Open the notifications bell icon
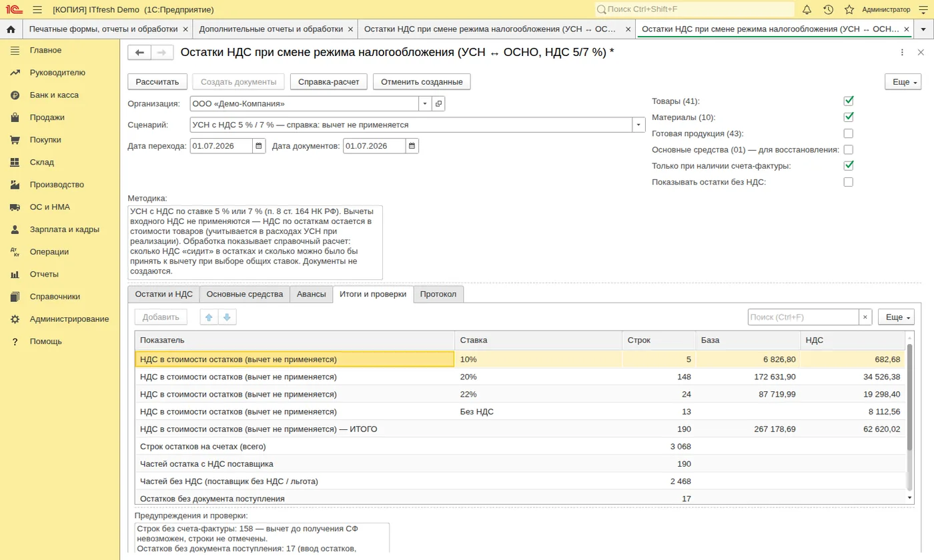The width and height of the screenshot is (934, 560). pyautogui.click(x=807, y=9)
